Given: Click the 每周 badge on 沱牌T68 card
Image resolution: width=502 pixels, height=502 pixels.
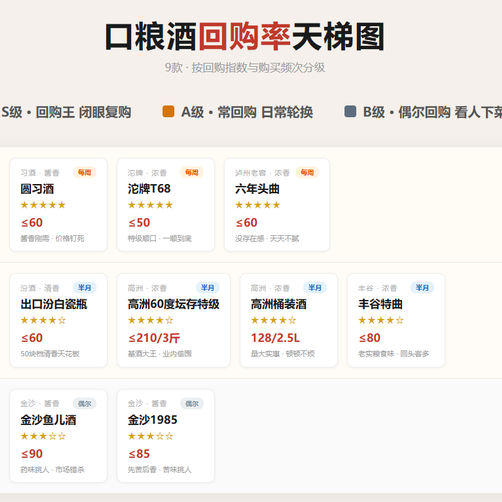Looking at the screenshot, I should (192, 172).
